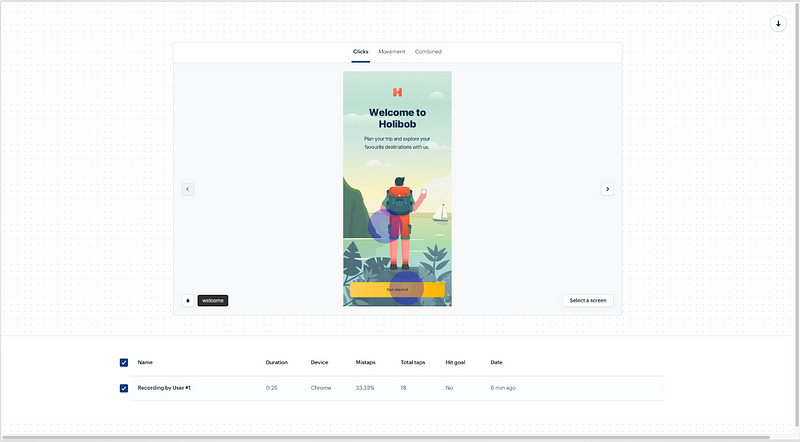
Task: Click the orange Holibob H logo
Action: click(397, 92)
